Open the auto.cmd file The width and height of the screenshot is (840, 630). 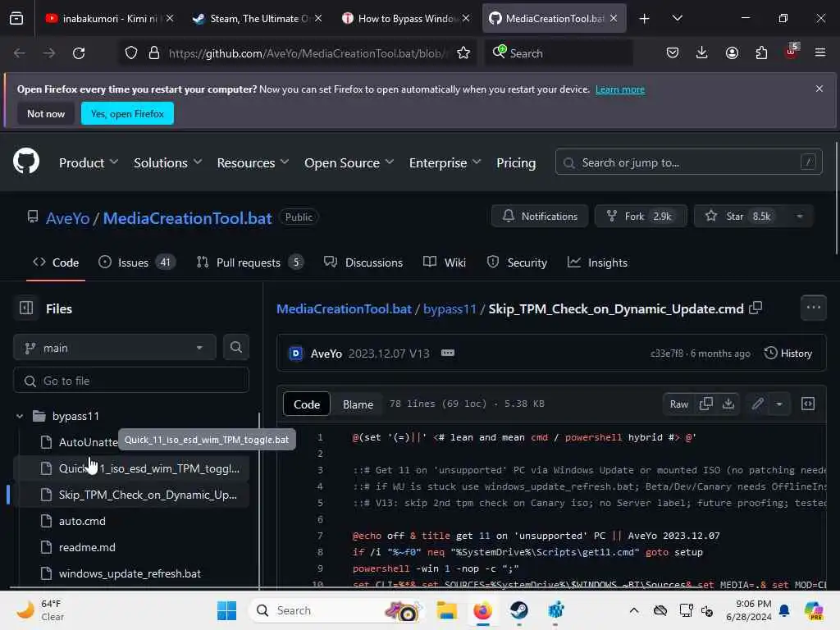click(130, 521)
